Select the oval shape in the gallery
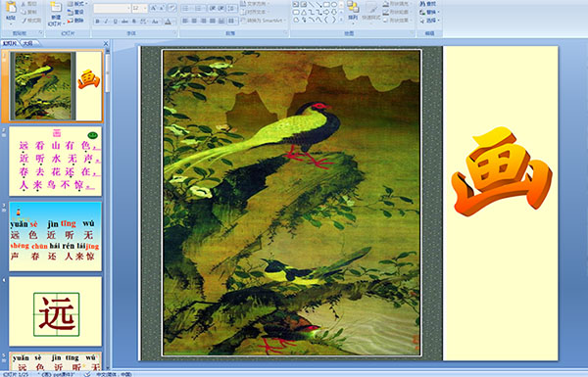Image resolution: width=588 pixels, height=377 pixels. (x=334, y=5)
